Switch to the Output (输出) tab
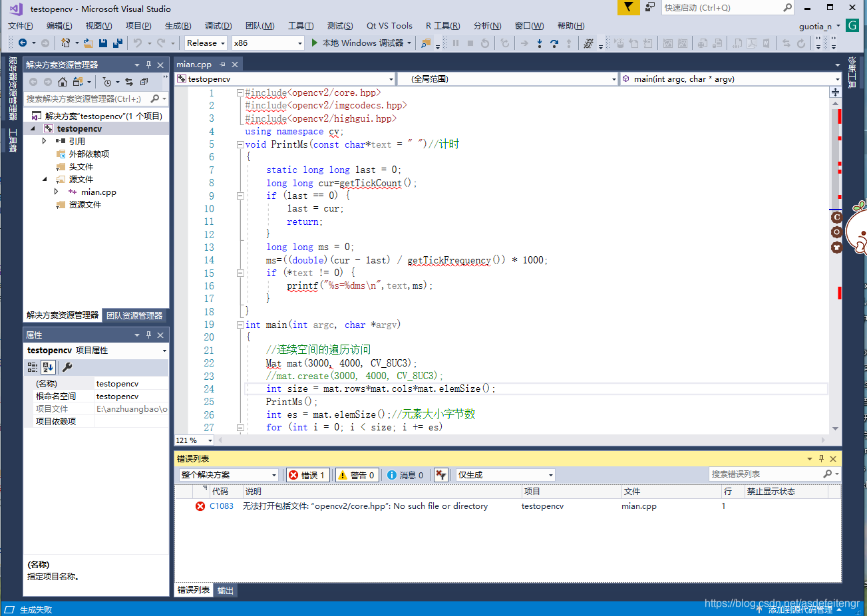 (226, 590)
